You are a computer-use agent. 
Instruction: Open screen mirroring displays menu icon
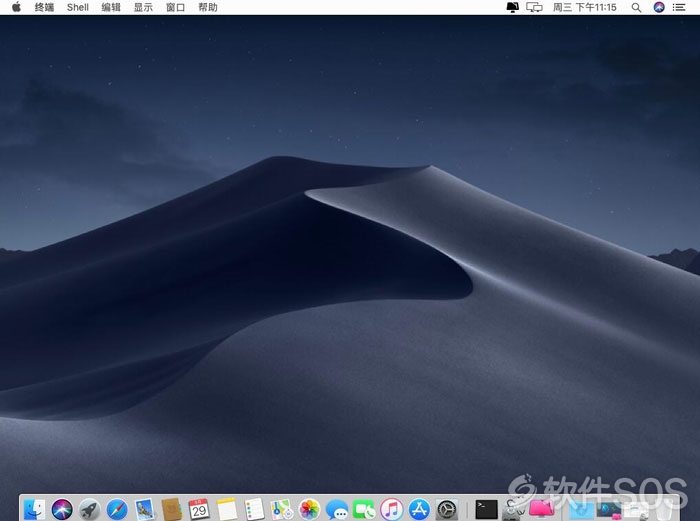pos(534,7)
